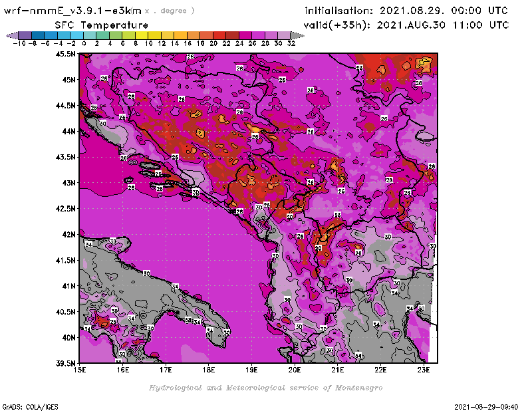Screen dimensions: 532x411
Task: Click the 17E longitude label
Action: (166, 370)
